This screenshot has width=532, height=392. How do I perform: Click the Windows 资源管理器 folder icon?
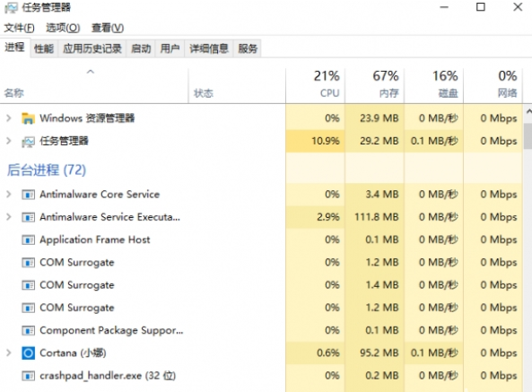tap(28, 118)
